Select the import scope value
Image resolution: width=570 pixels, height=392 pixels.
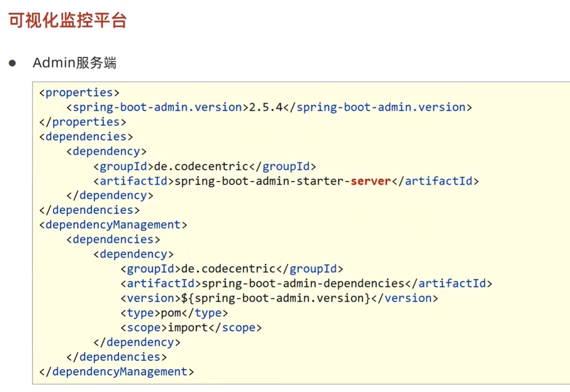pyautogui.click(x=188, y=328)
